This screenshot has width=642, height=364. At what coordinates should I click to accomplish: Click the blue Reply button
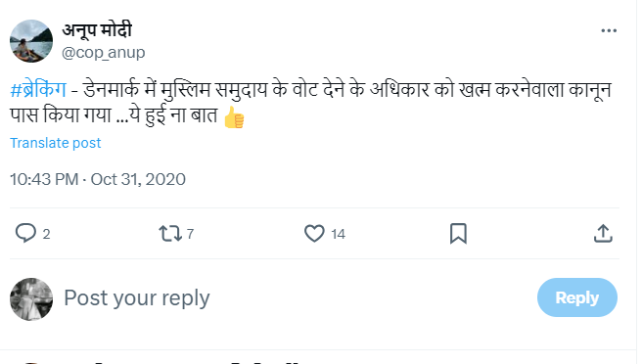pyautogui.click(x=576, y=297)
